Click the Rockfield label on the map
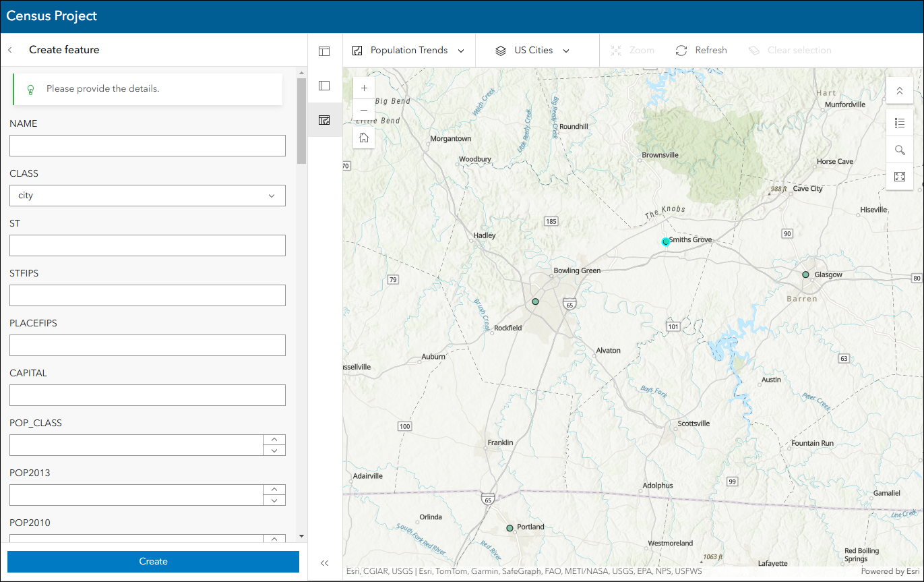The height and width of the screenshot is (582, 924). tap(508, 328)
